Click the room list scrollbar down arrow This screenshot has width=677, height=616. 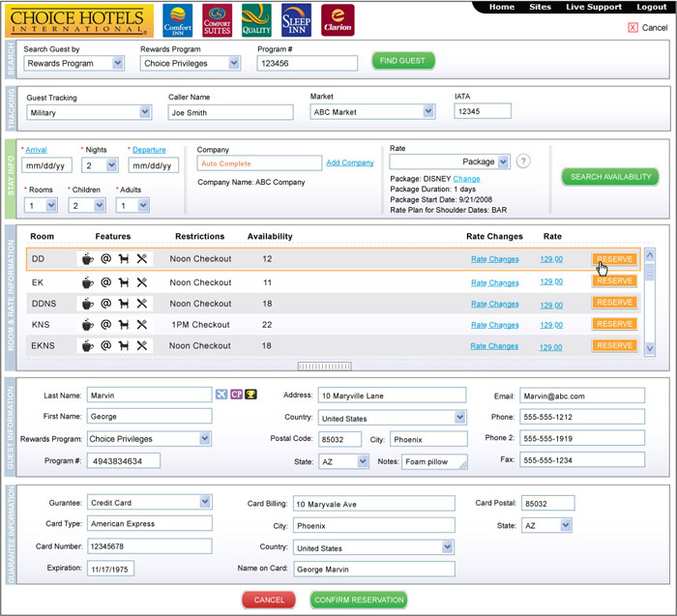point(650,348)
